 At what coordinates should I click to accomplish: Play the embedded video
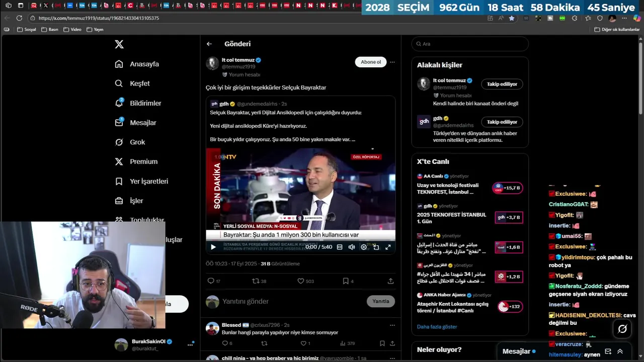[213, 247]
